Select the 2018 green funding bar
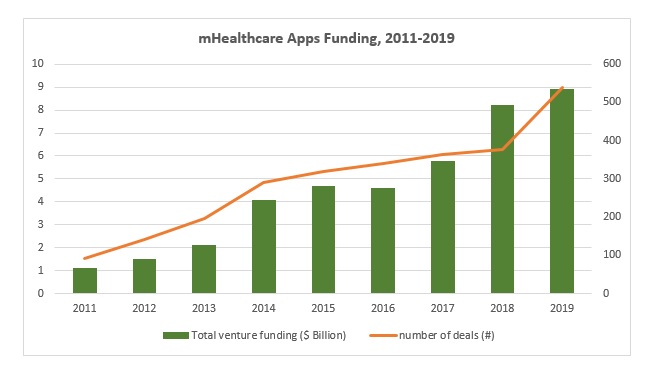The height and width of the screenshot is (384, 657). pos(502,199)
